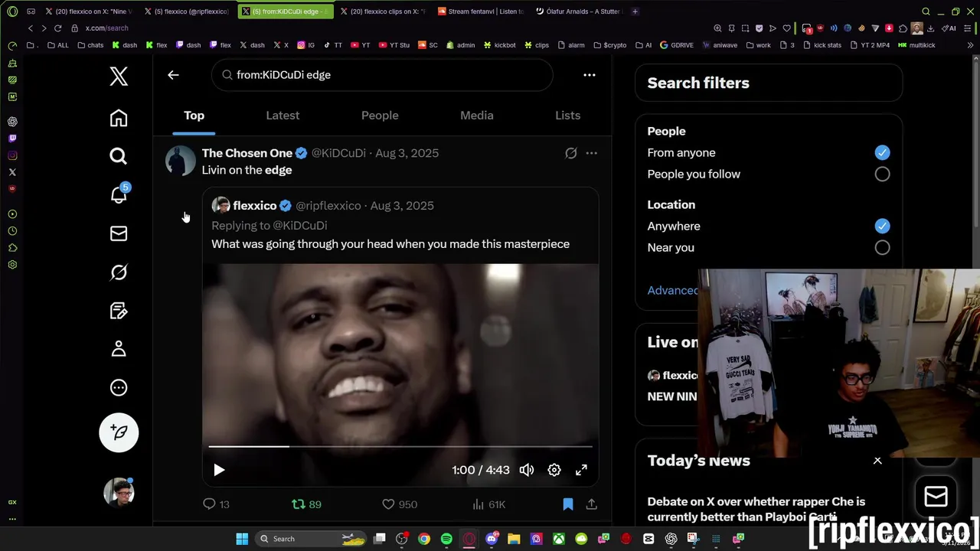Mute the video volume icon
980x551 pixels.
527,470
